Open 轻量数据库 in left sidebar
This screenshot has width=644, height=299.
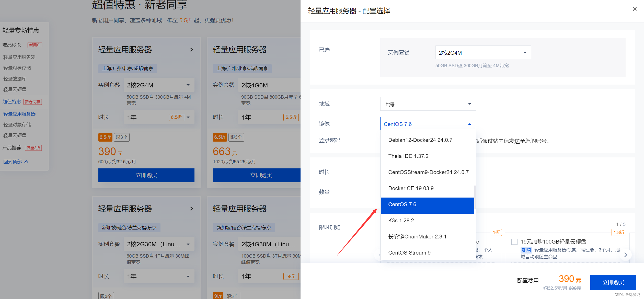15,79
